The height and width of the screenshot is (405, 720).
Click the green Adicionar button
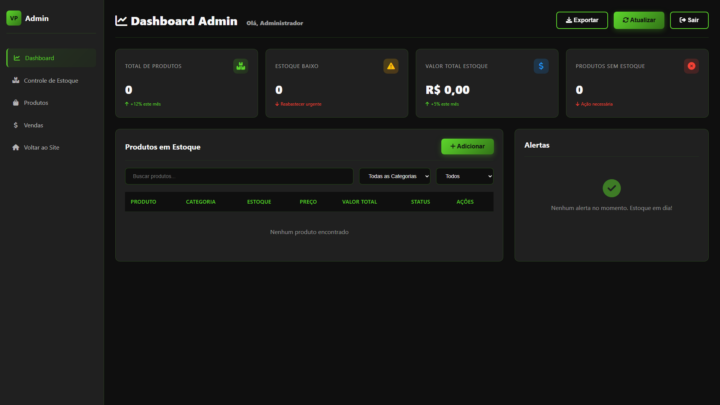point(467,146)
